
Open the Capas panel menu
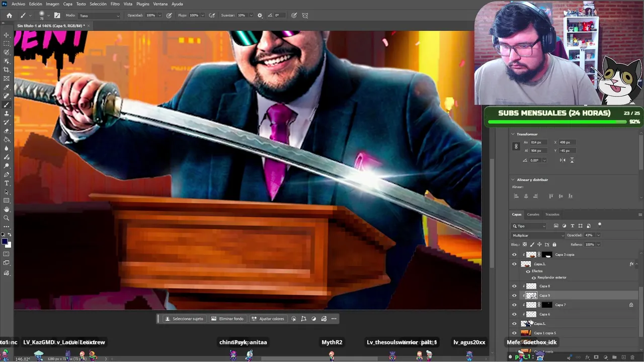click(640, 215)
